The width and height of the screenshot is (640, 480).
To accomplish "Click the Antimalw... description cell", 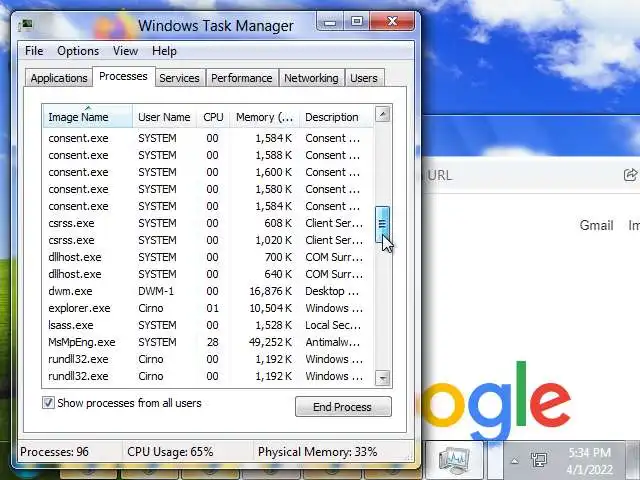I will (333, 342).
